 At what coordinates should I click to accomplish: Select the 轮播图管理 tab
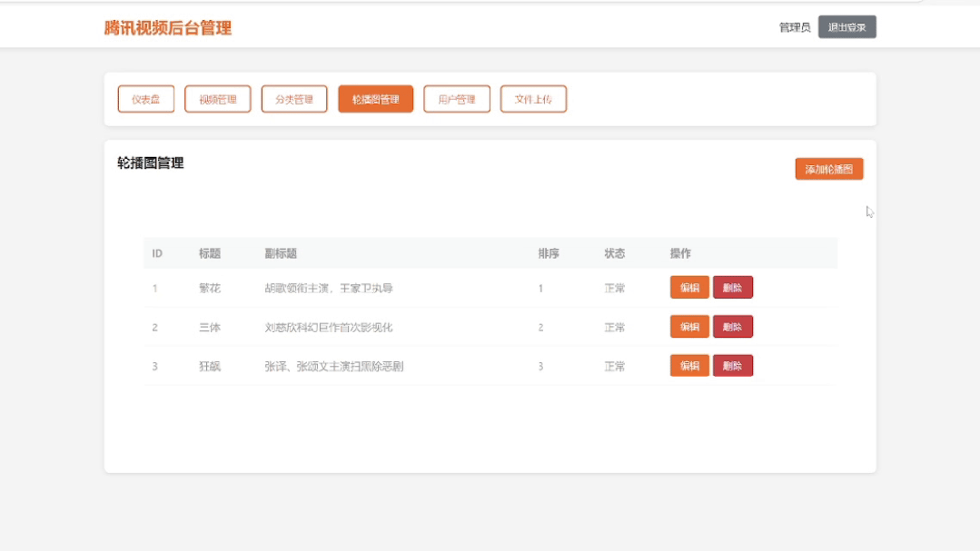coord(375,99)
